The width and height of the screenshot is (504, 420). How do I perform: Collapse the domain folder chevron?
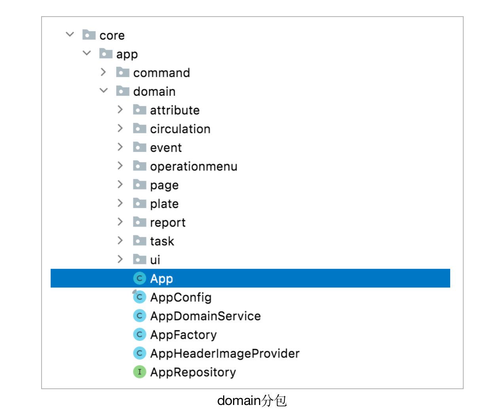coord(104,91)
